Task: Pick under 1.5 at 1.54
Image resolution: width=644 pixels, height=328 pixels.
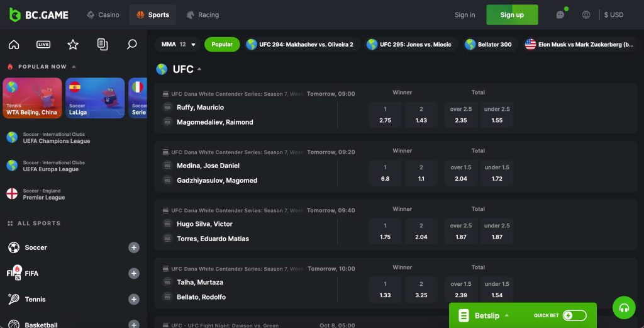Action: [497, 290]
